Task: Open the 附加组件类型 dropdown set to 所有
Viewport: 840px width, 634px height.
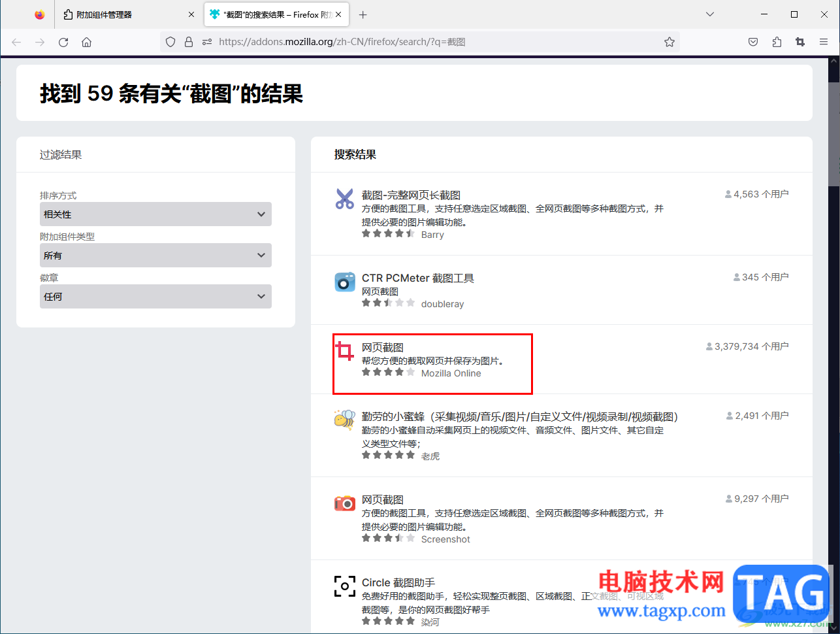Action: click(x=155, y=256)
